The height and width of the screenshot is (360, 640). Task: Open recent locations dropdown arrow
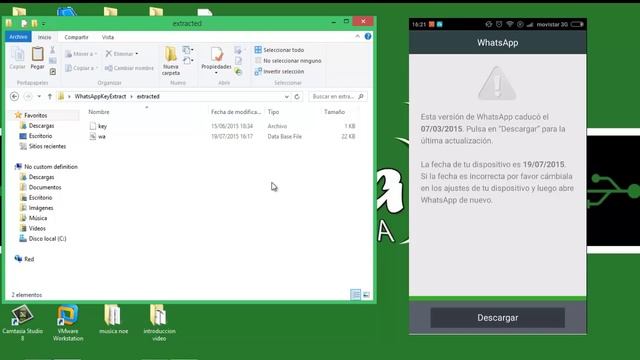(39, 97)
